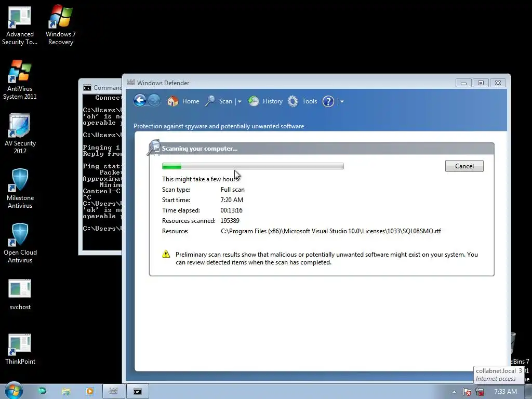Select the Scan toolbar label
532x399 pixels.
pyautogui.click(x=225, y=101)
